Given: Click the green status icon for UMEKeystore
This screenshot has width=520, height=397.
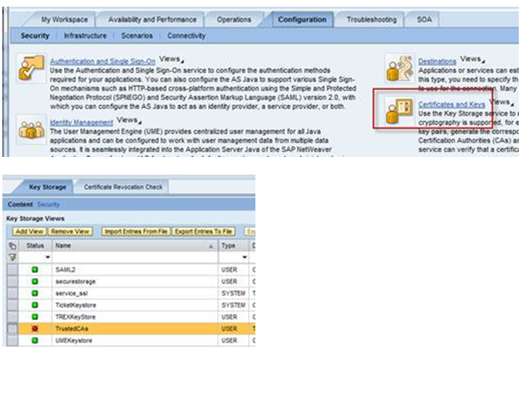Looking at the screenshot, I should [35, 340].
